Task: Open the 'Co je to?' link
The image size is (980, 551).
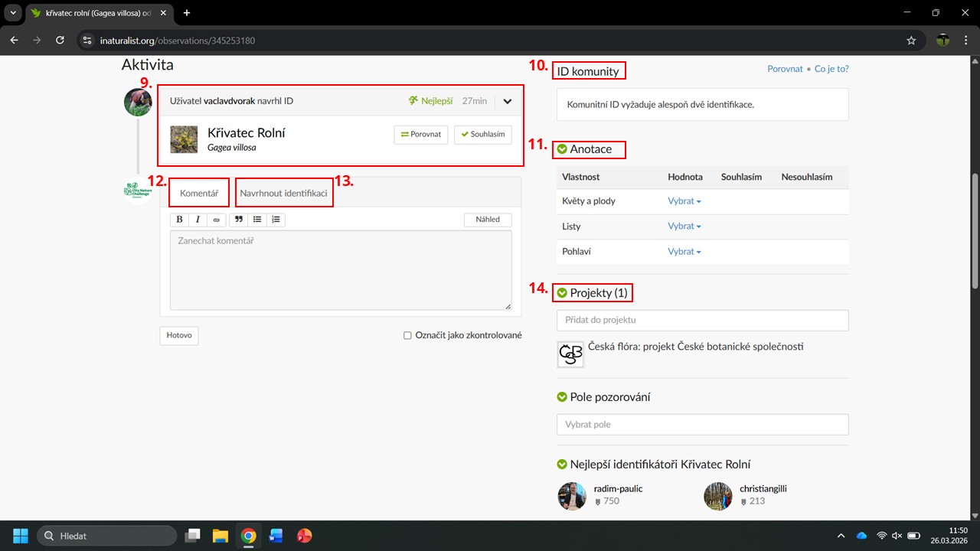Action: click(831, 69)
